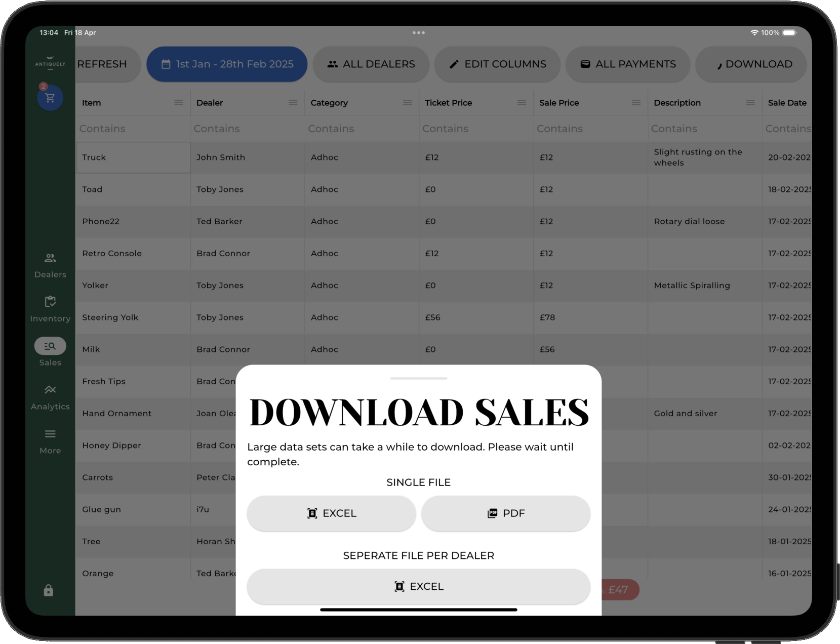The height and width of the screenshot is (644, 840).
Task: Tap the lock icon in the sidebar
Action: [49, 590]
